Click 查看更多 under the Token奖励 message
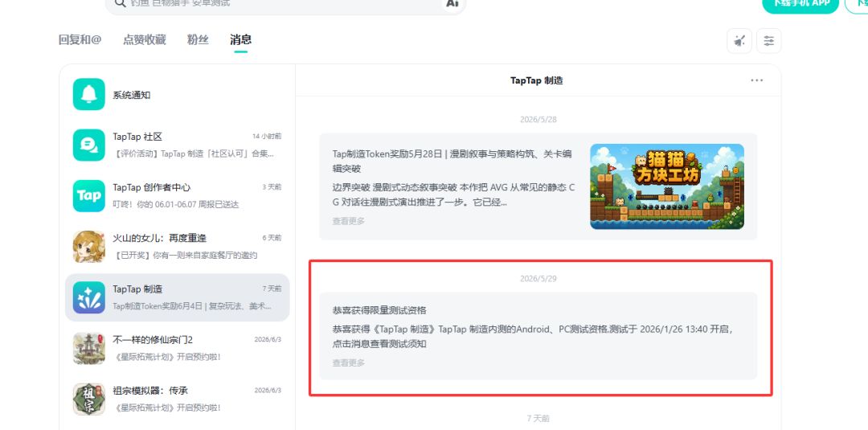Image resolution: width=868 pixels, height=430 pixels. [349, 221]
